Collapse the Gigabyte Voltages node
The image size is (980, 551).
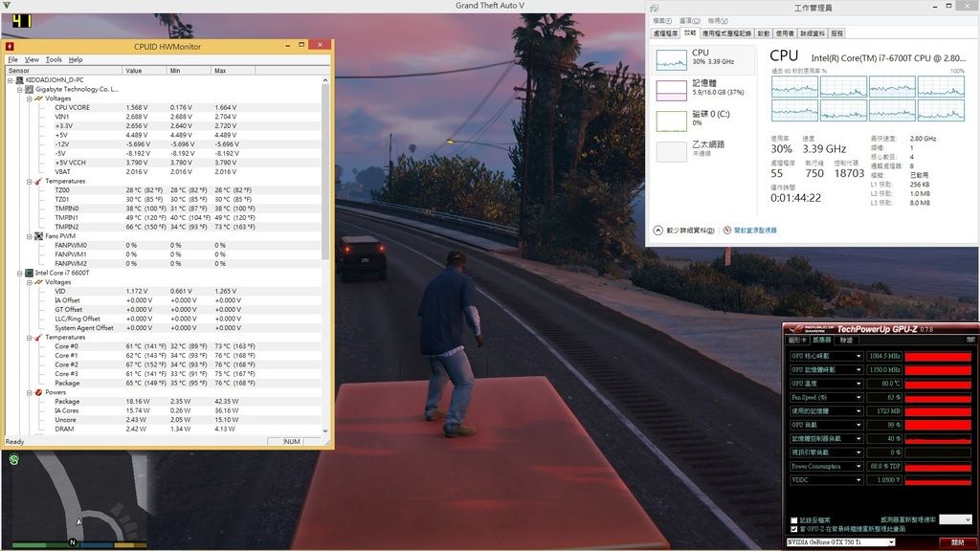click(x=29, y=99)
